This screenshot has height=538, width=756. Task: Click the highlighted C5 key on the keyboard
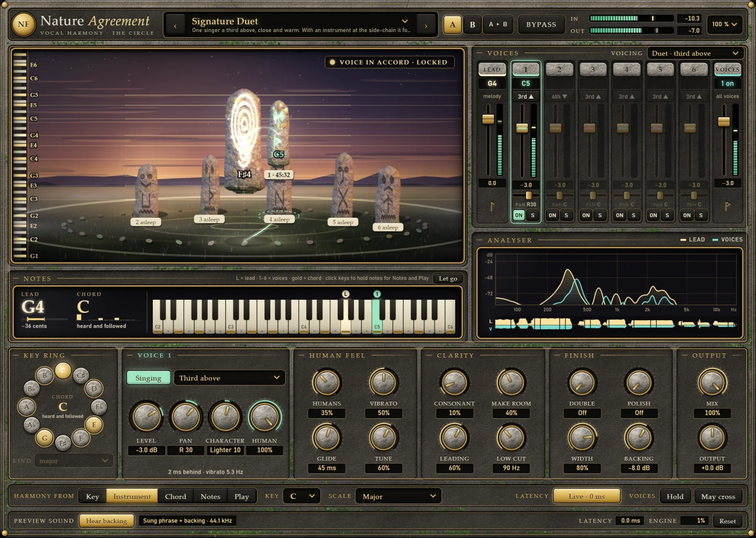pyautogui.click(x=377, y=316)
